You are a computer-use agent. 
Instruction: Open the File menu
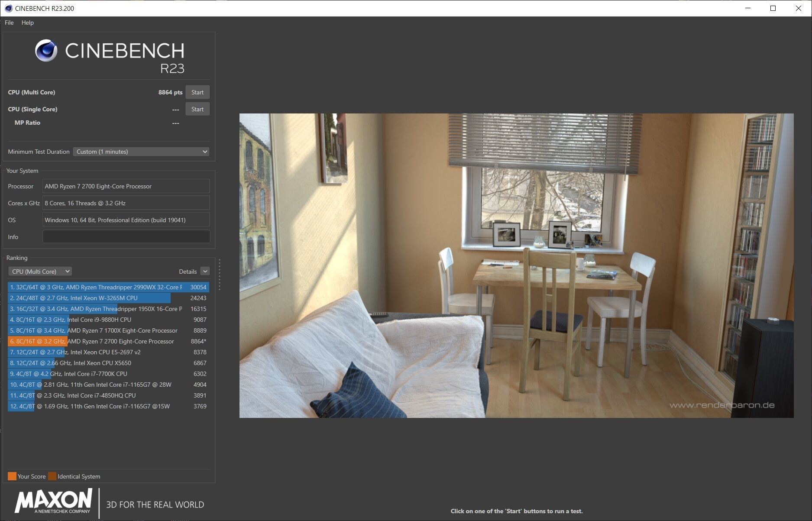[x=9, y=23]
